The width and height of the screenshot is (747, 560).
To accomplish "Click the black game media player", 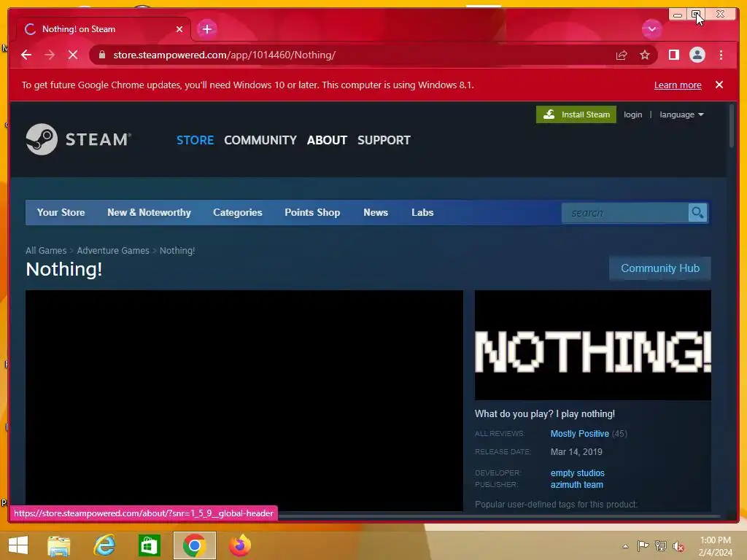I will coord(244,400).
